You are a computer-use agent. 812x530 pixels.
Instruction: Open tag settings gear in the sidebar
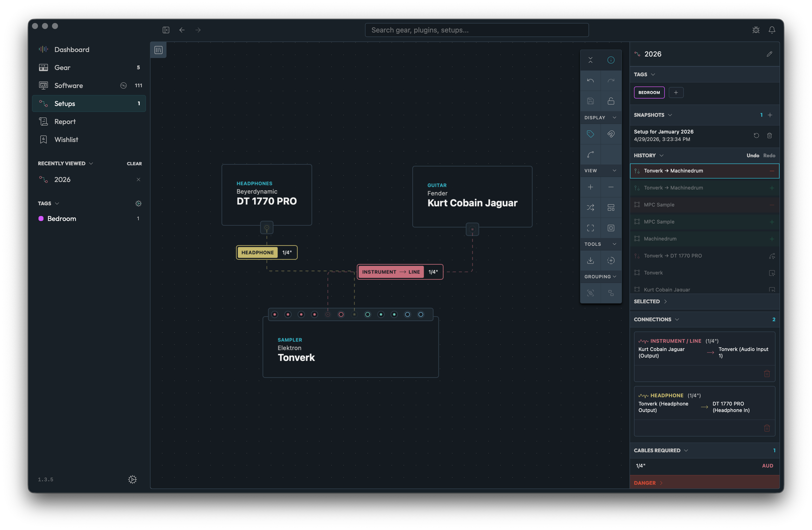[138, 203]
